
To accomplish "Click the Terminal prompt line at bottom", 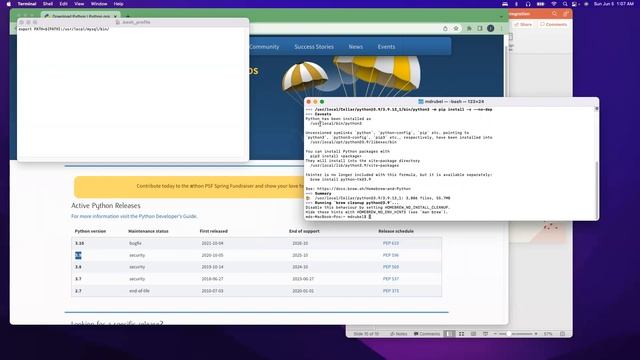I will click(338, 217).
